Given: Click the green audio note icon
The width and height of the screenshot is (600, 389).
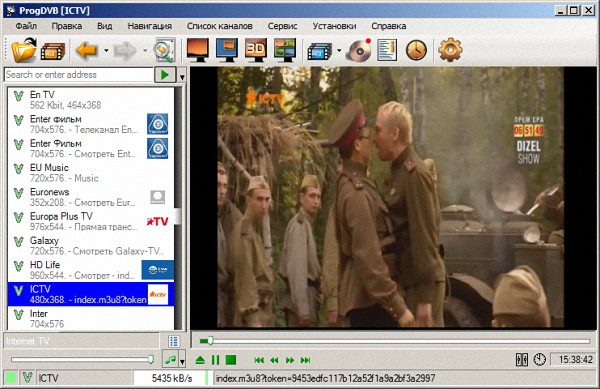Looking at the screenshot, I should pyautogui.click(x=170, y=360).
